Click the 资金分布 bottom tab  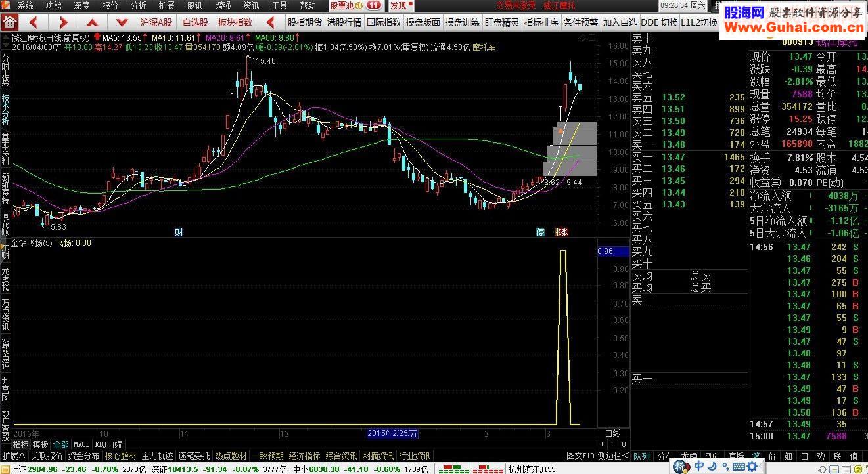(x=83, y=455)
